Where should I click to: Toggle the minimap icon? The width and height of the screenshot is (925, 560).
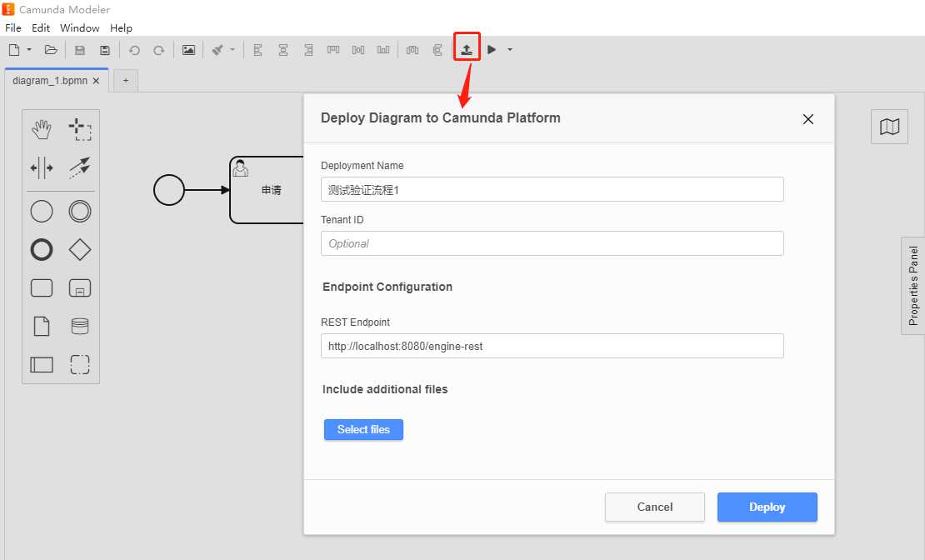(x=890, y=127)
